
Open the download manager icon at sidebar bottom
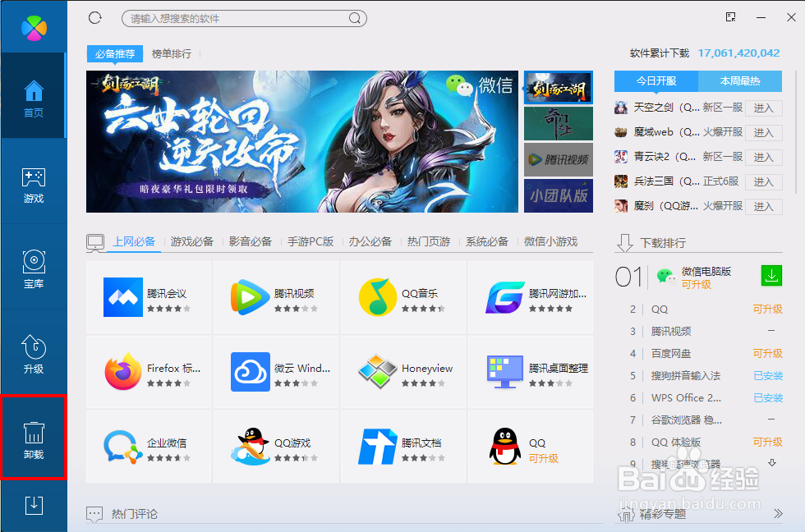pos(33,506)
